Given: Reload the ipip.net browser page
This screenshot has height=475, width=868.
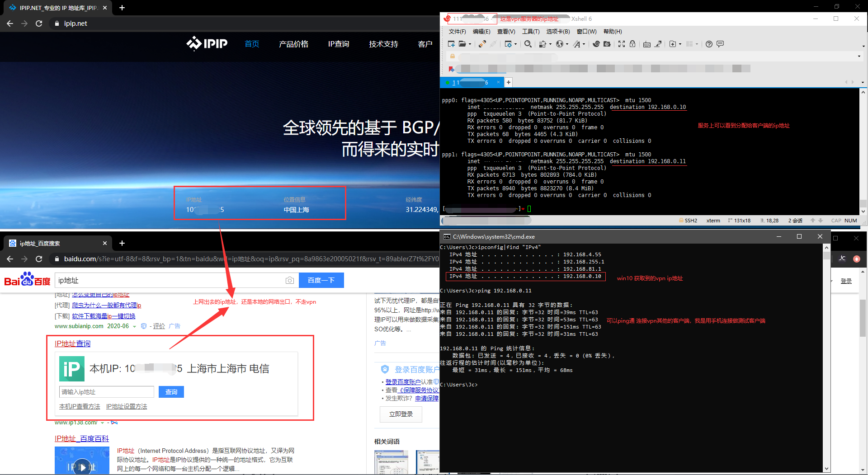Looking at the screenshot, I should (x=39, y=24).
